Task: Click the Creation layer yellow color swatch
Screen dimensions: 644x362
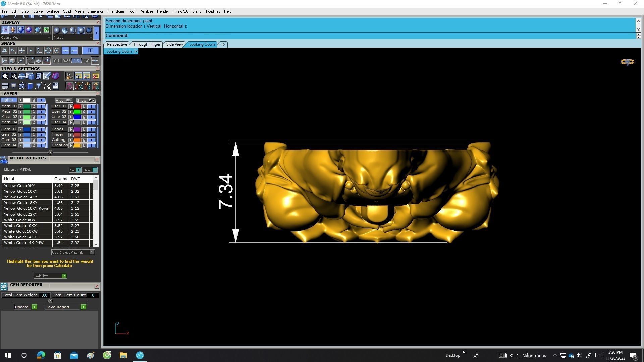Action: point(77,145)
